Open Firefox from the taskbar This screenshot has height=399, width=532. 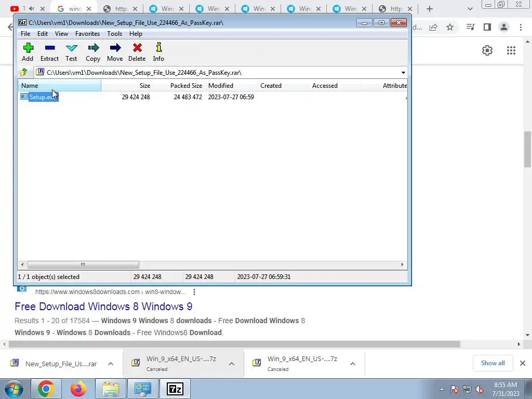click(x=78, y=389)
